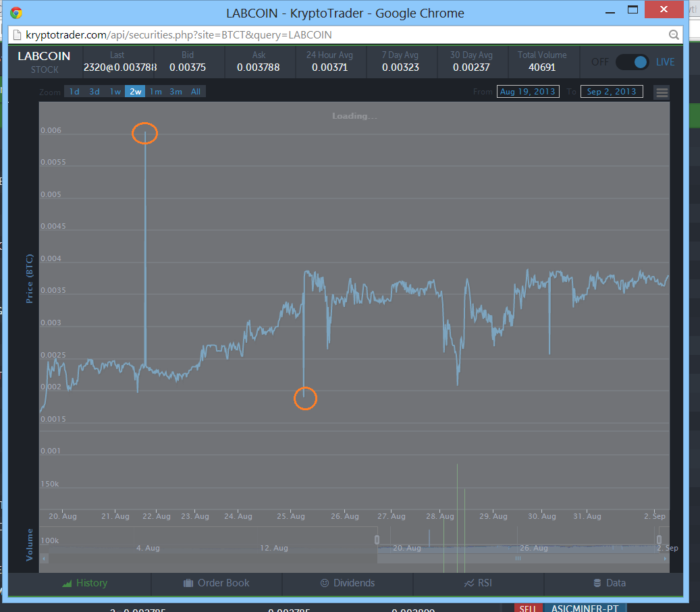Open the Dividends tab
The width and height of the screenshot is (700, 612).
coord(348,583)
